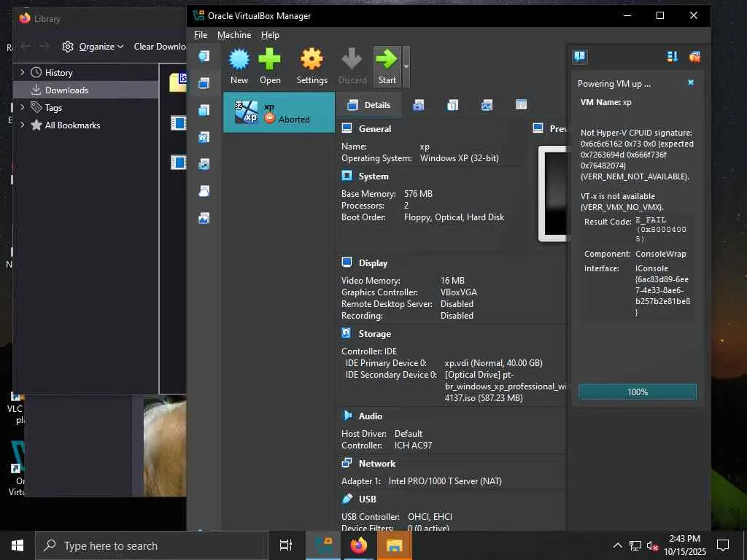
Task: Select the Home globe icon in VirtualBox sidebar
Action: [204, 56]
